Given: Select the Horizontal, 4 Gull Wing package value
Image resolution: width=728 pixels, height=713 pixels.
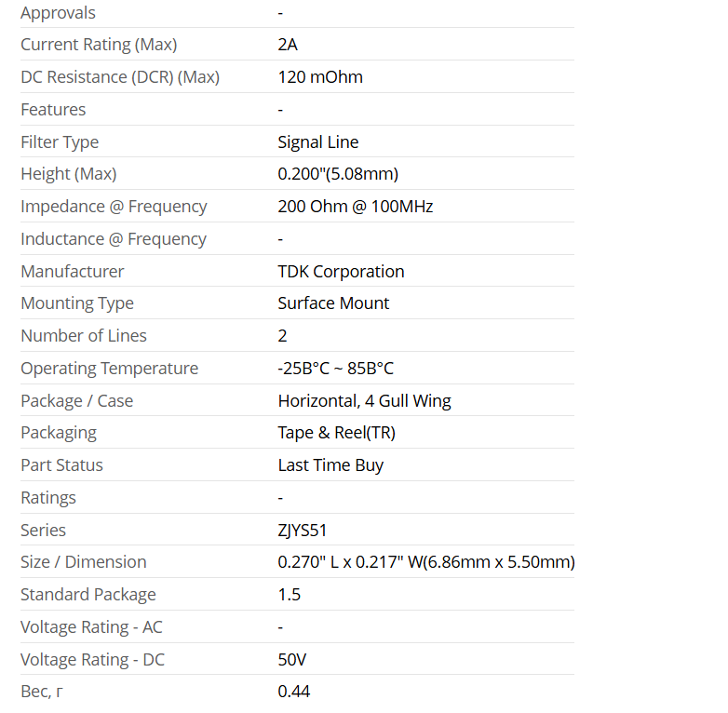Looking at the screenshot, I should 364,401.
